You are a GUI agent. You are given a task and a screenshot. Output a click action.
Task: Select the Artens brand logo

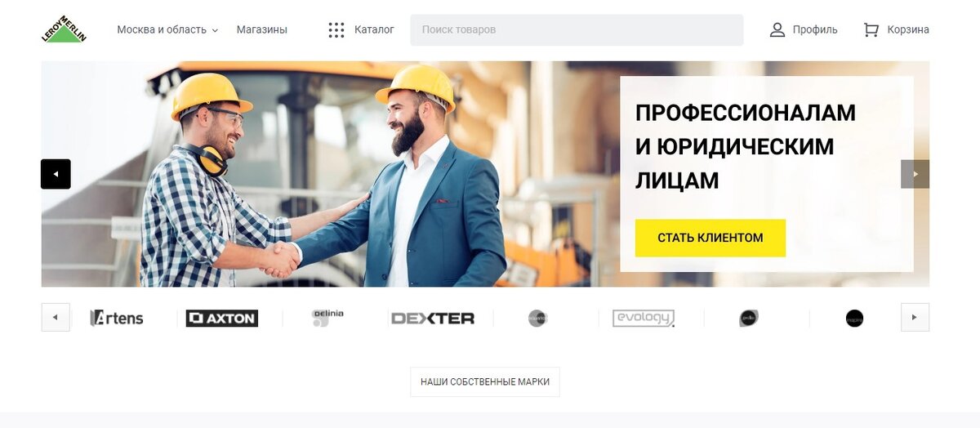[x=117, y=318]
